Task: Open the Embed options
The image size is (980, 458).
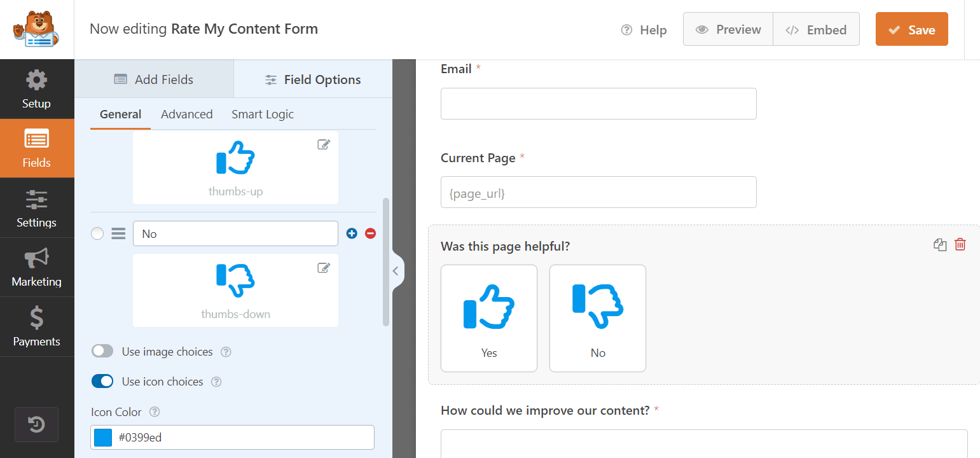Action: pyautogui.click(x=816, y=30)
